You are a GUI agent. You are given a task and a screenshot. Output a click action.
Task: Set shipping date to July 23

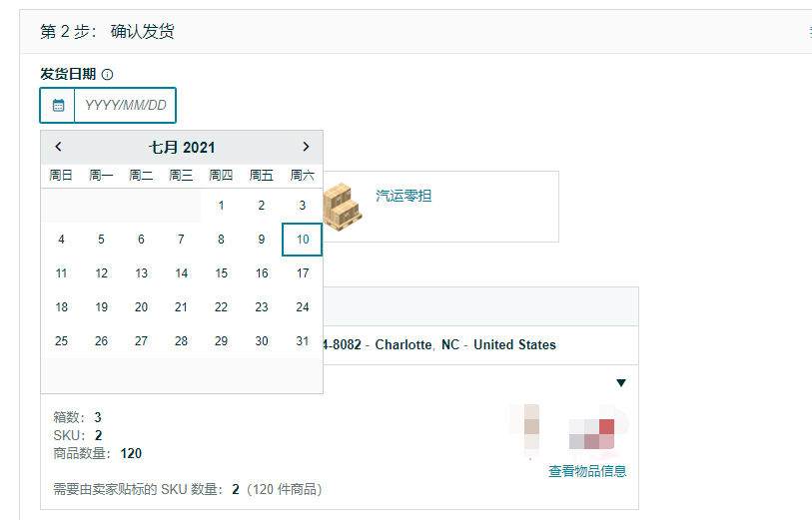(262, 307)
